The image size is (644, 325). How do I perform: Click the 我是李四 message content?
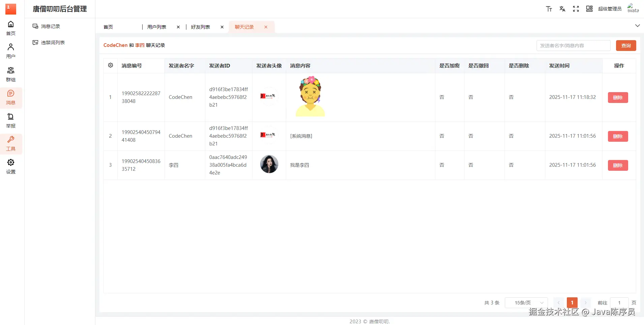[x=299, y=165]
